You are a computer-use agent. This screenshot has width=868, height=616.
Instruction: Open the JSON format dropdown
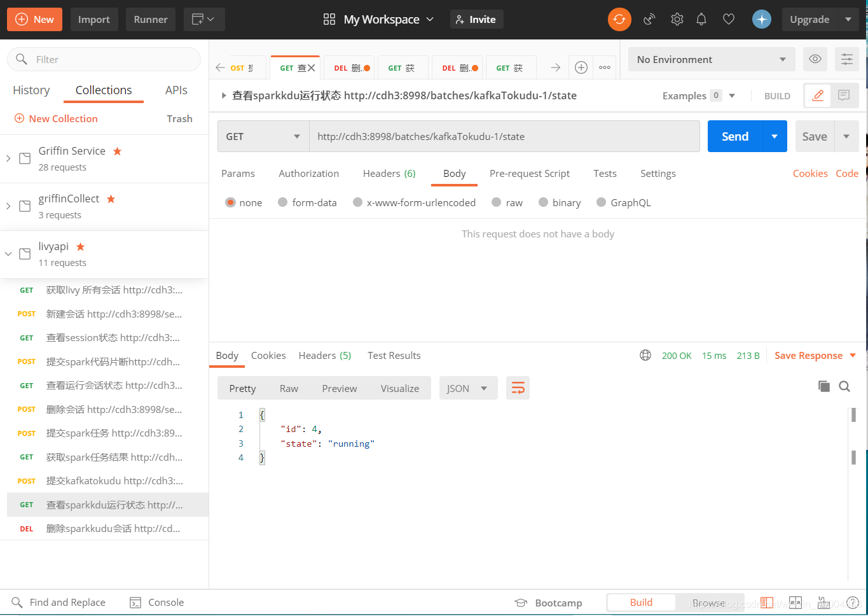pos(467,388)
